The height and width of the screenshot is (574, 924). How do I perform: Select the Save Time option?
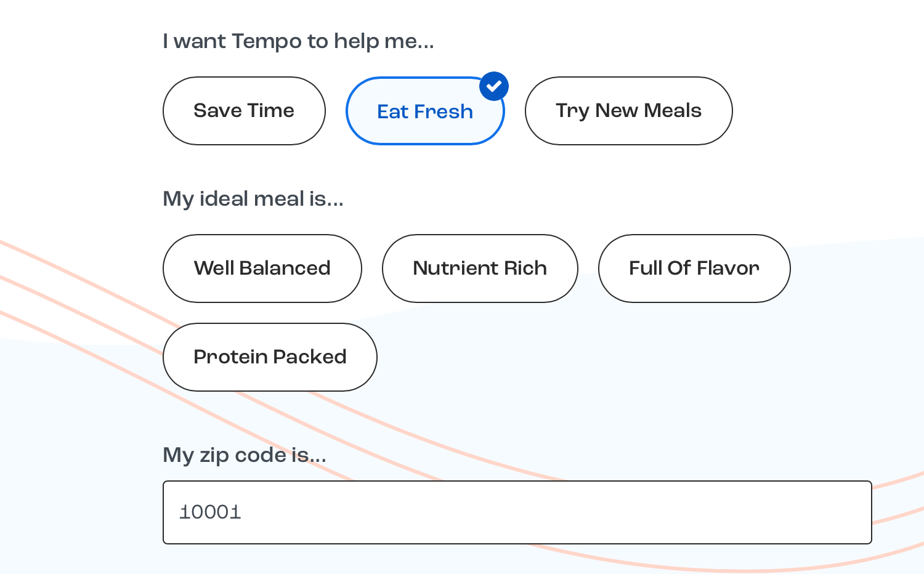pyautogui.click(x=244, y=111)
